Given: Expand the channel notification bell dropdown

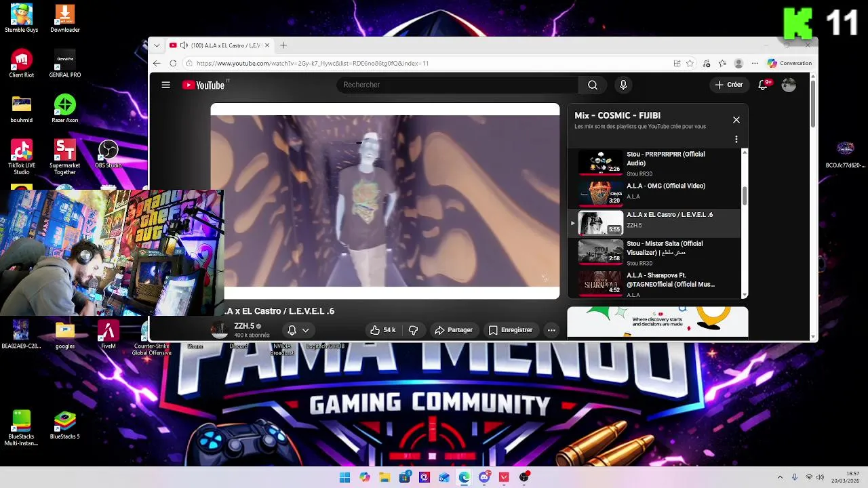Looking at the screenshot, I should tap(298, 330).
